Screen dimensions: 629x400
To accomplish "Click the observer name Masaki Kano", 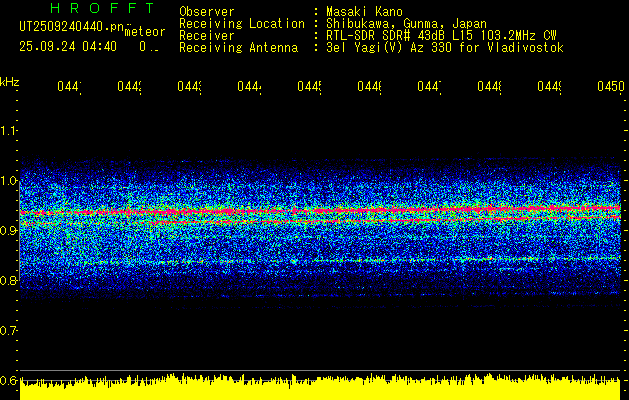I will [364, 12].
